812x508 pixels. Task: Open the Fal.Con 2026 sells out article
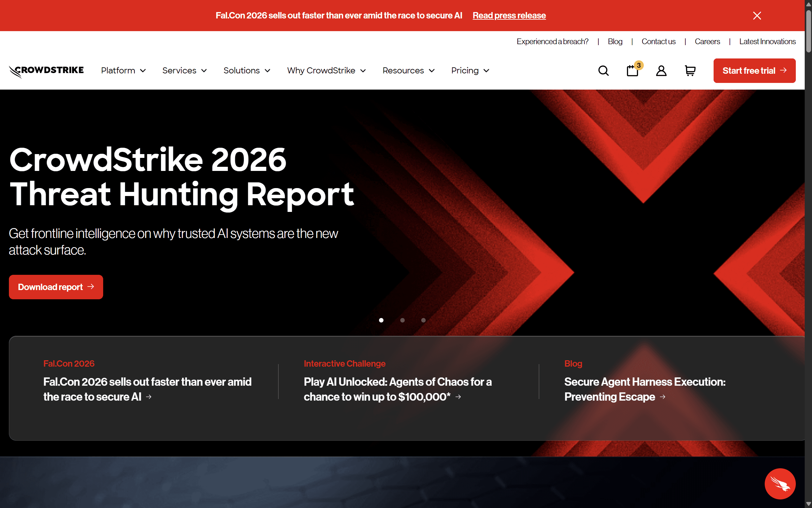pyautogui.click(x=147, y=389)
